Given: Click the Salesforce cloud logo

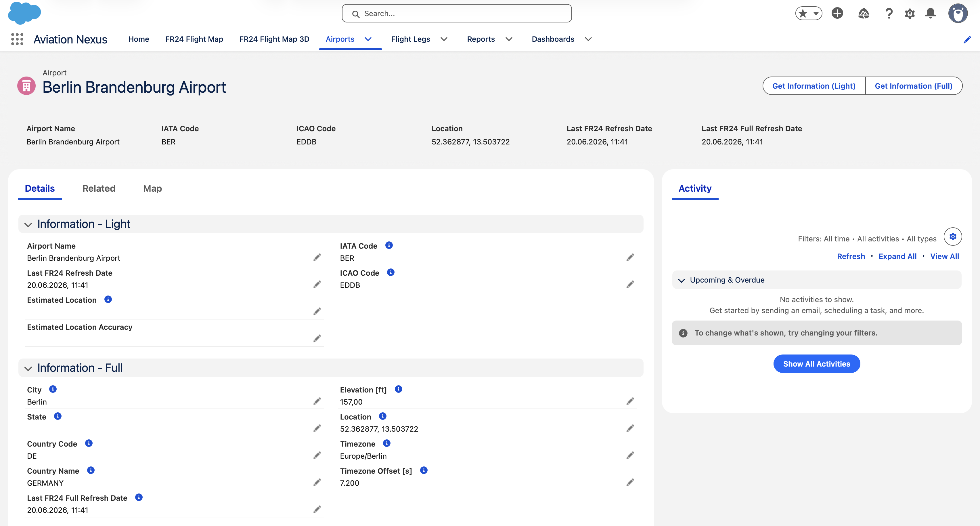Looking at the screenshot, I should [24, 13].
